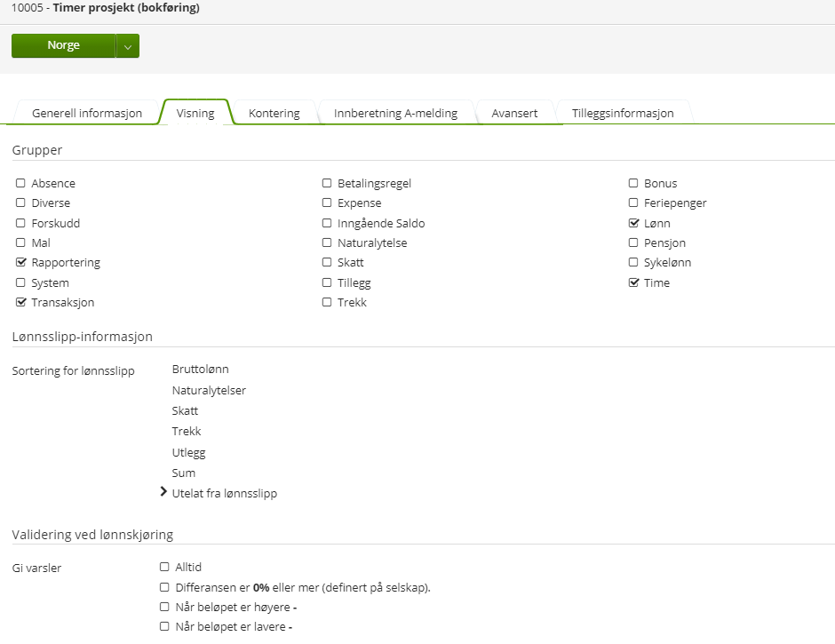This screenshot has height=644, width=835.
Task: Switch to the Generell informasjon tab
Action: tap(87, 113)
